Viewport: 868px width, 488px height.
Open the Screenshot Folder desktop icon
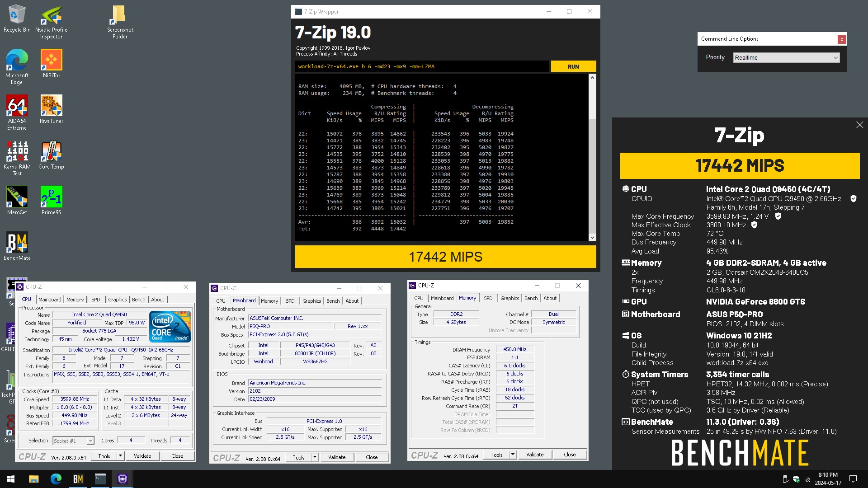[120, 22]
